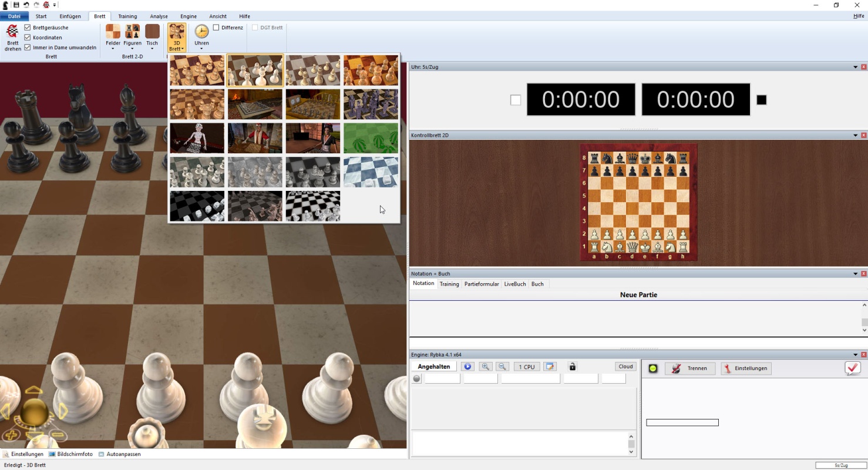The image size is (868, 470).
Task: Click the engine output scrollbar thumb
Action: point(631,444)
